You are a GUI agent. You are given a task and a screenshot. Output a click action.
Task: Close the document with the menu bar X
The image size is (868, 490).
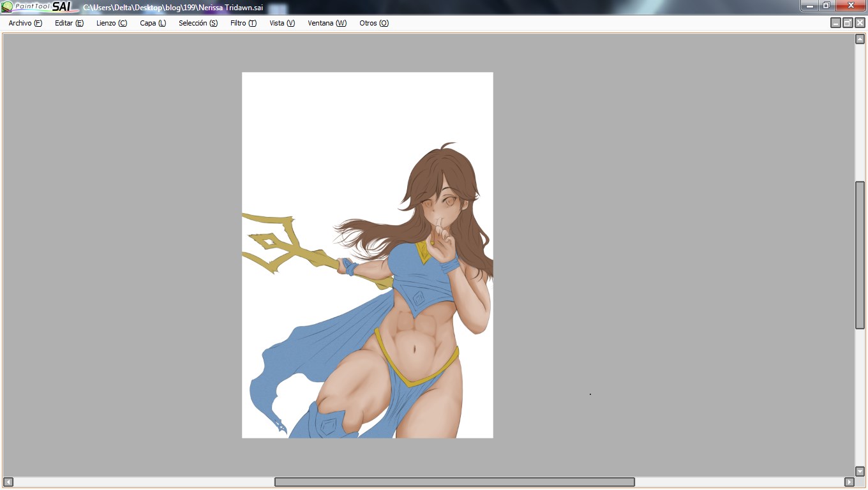[860, 23]
